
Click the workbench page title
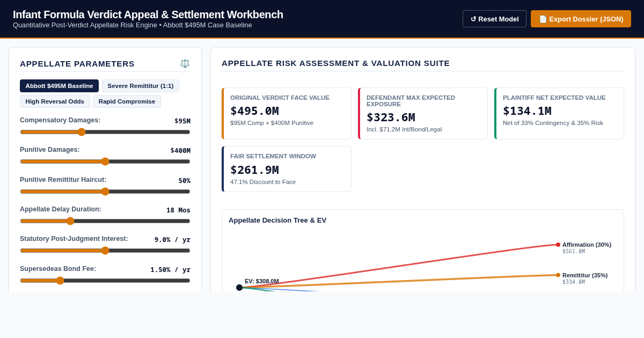click(x=148, y=14)
